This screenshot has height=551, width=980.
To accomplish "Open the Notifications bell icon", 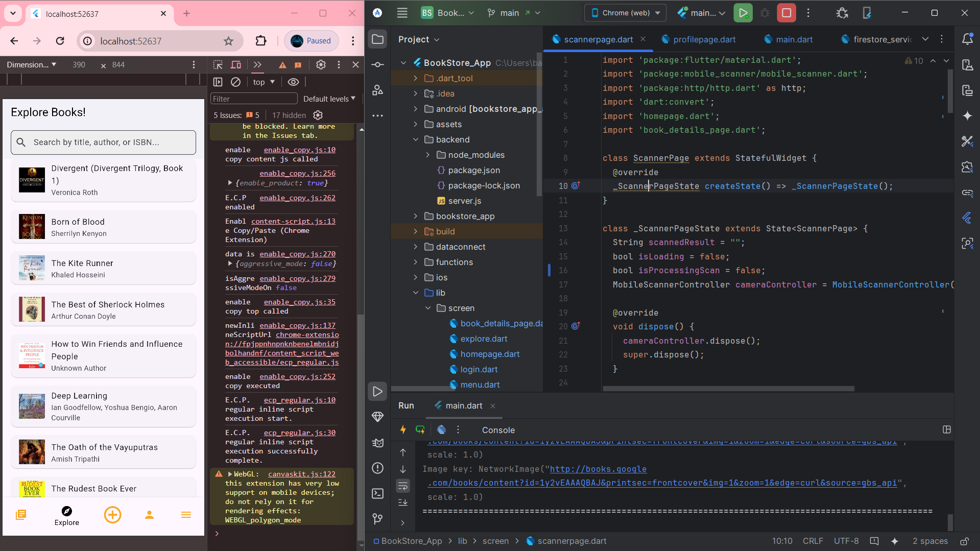I will click(967, 39).
